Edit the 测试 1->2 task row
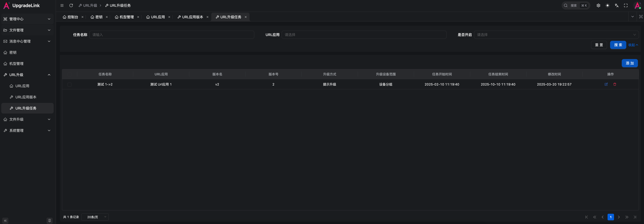This screenshot has width=644, height=224. tap(606, 84)
